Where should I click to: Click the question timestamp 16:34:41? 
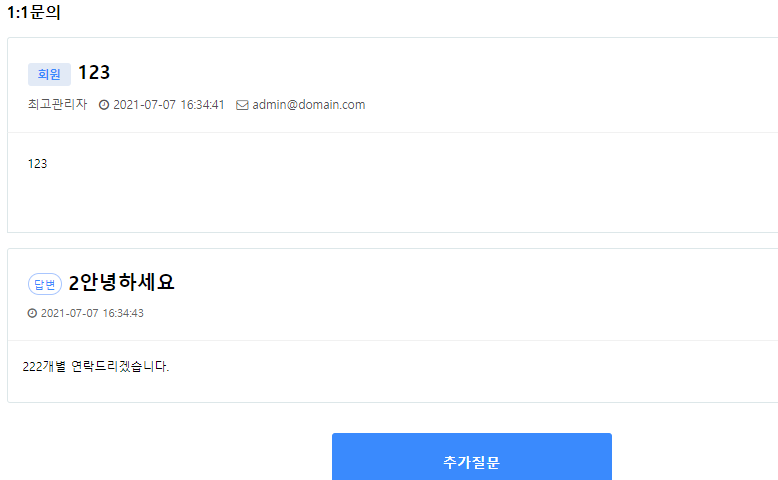202,105
